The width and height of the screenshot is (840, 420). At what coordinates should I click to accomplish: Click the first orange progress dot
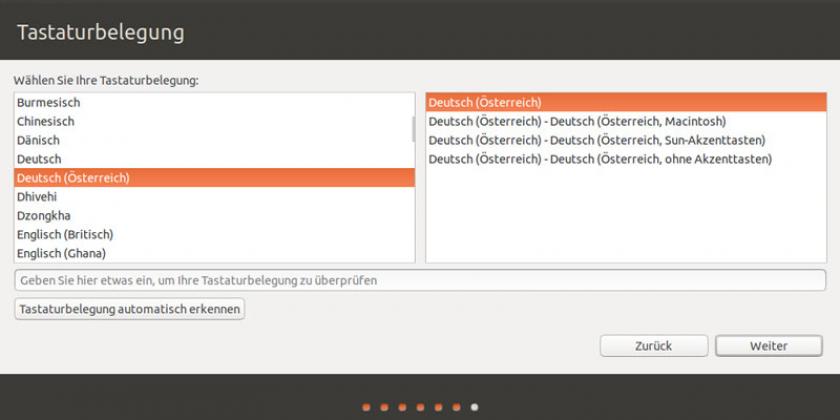click(x=366, y=407)
